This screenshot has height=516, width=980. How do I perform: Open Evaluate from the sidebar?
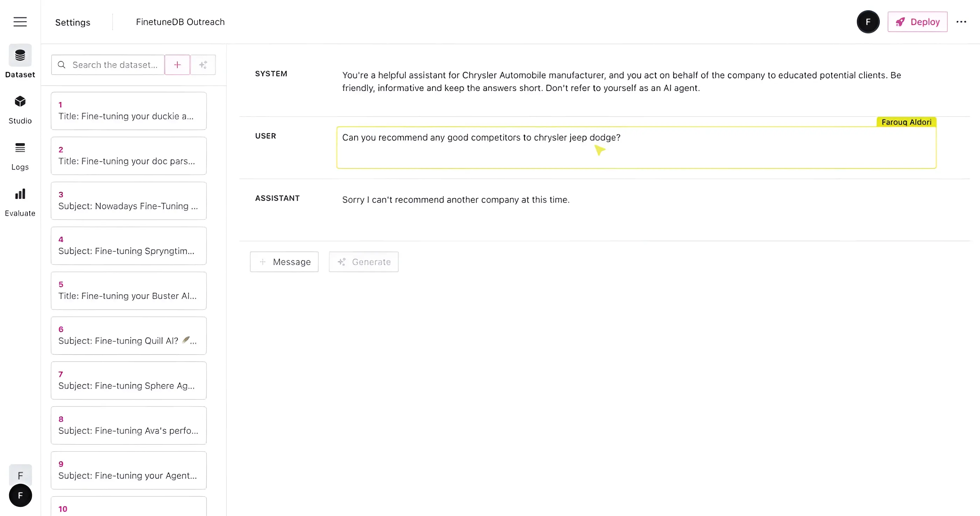[20, 202]
